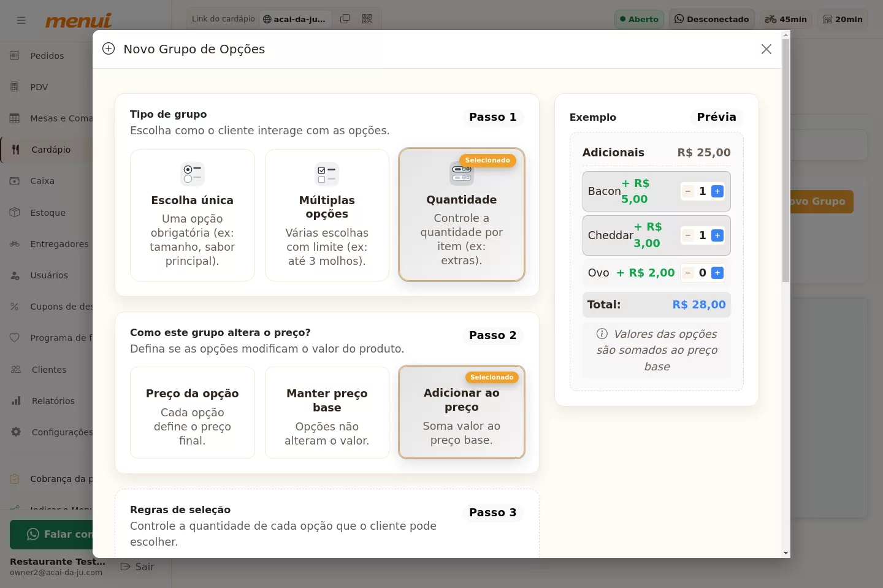
Task: Close the Novo Grupo de Opções dialog
Action: 766,49
